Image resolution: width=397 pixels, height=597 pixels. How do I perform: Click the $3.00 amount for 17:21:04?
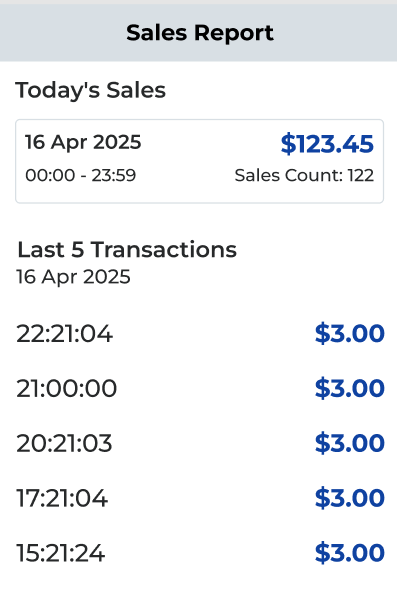point(349,498)
